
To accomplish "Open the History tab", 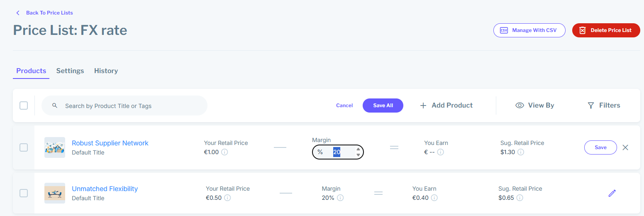I will tap(106, 71).
